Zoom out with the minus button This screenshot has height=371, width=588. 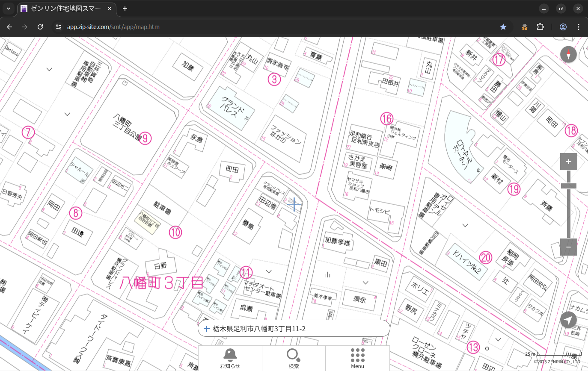pyautogui.click(x=568, y=247)
